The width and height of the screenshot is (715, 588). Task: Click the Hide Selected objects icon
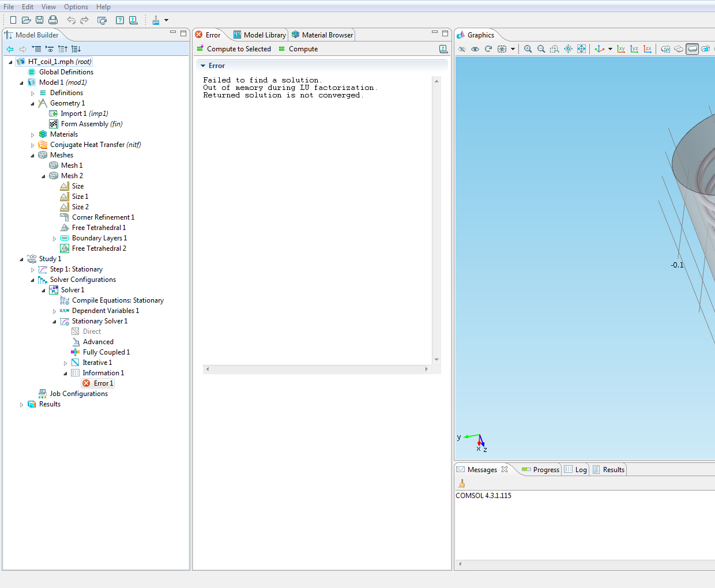point(462,49)
